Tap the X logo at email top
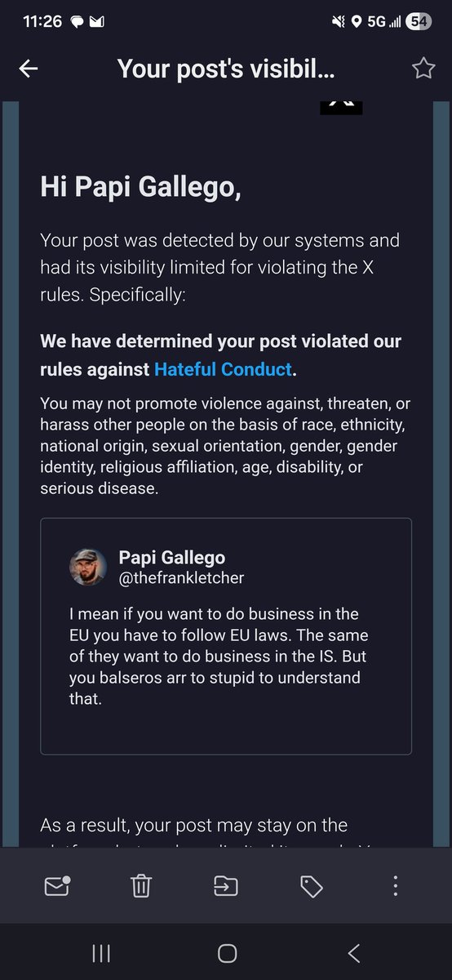 tap(341, 107)
